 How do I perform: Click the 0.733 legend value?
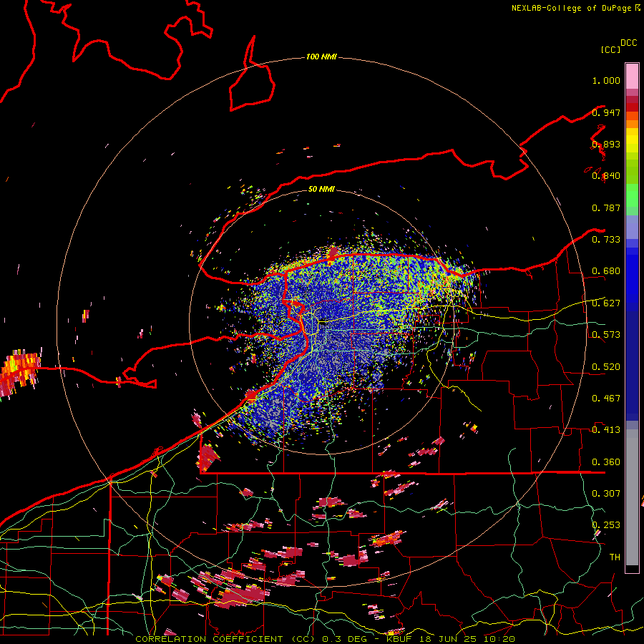pos(606,240)
